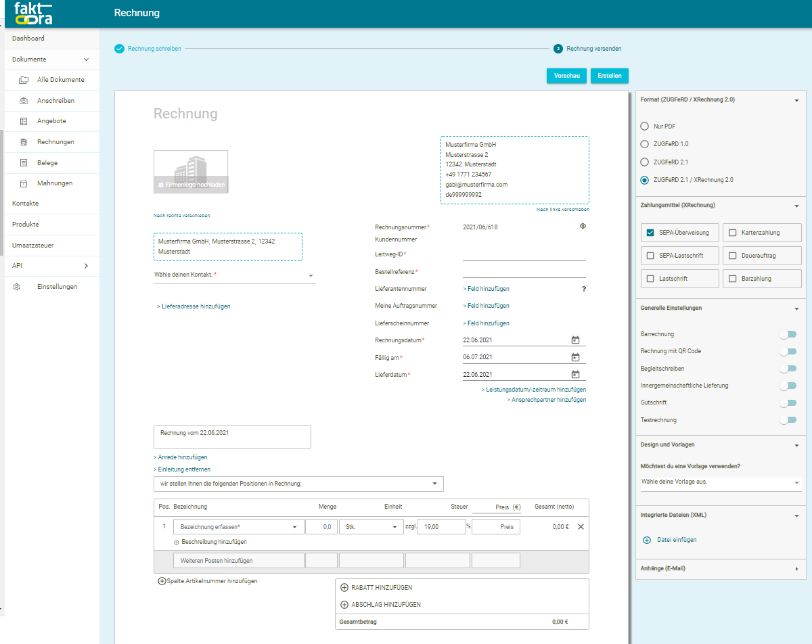Click the Vorschau button

(x=566, y=76)
